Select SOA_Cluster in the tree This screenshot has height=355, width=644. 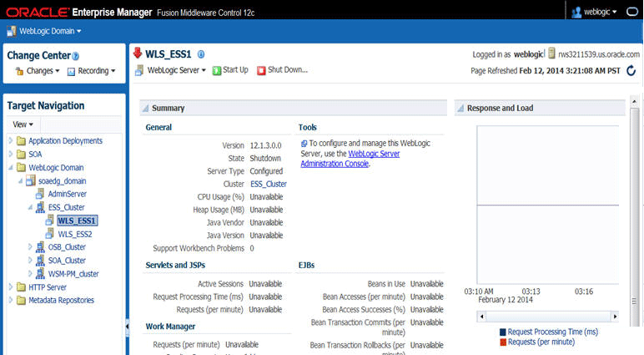point(67,261)
